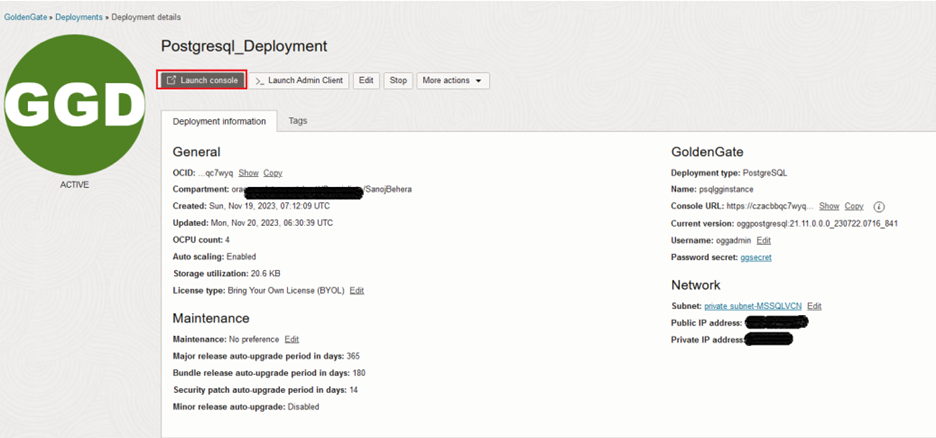The height and width of the screenshot is (438, 936).
Task: Click the Maintenance section heading
Action: [211, 318]
